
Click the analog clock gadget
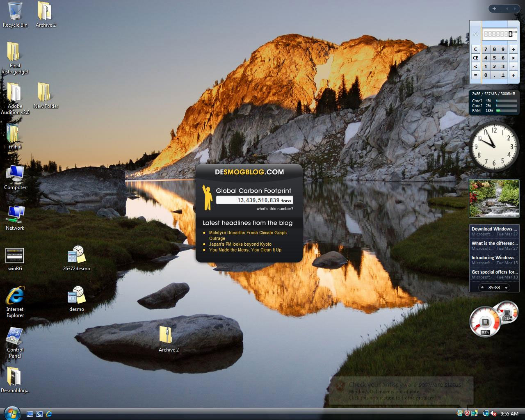[x=494, y=146]
